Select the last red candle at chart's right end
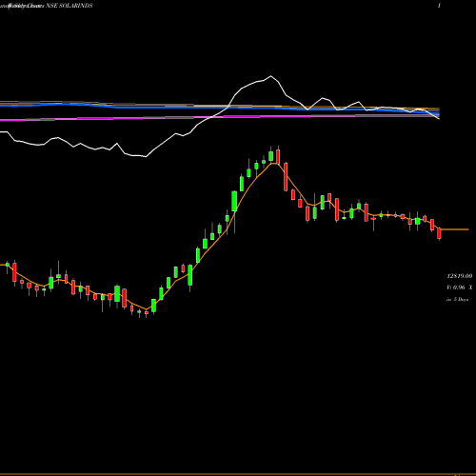This screenshot has width=476, height=476. coord(439,233)
